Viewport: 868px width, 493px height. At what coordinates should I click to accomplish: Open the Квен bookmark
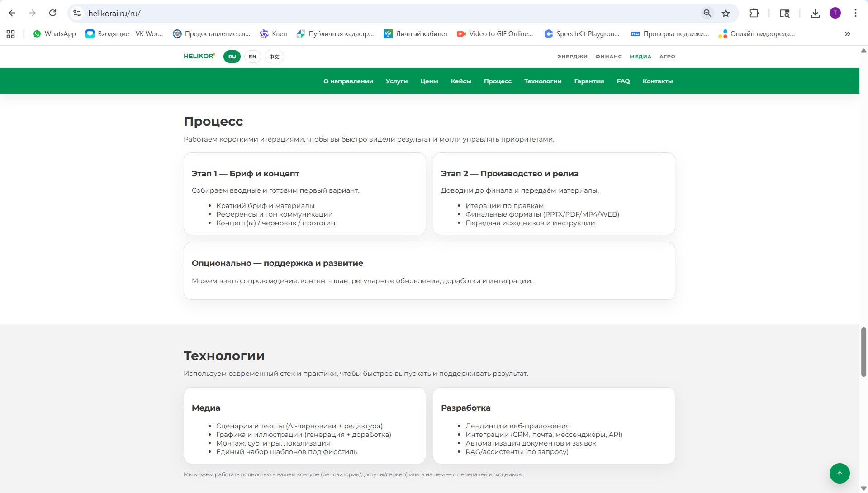pyautogui.click(x=273, y=34)
